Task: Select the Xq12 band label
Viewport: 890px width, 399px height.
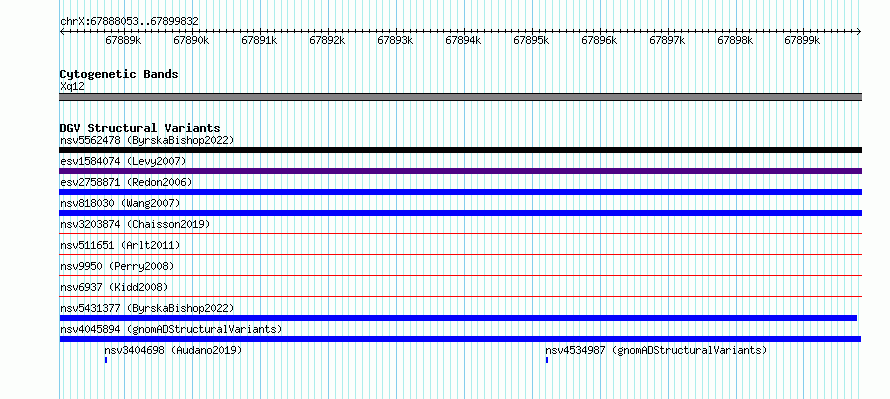Action: (72, 87)
